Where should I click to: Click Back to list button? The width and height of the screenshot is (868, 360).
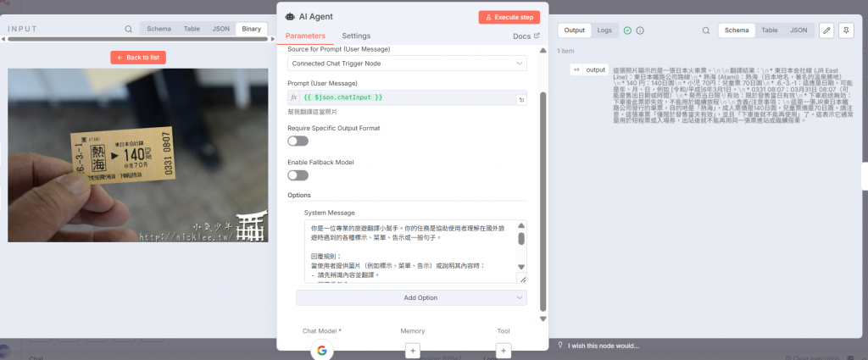pos(138,58)
